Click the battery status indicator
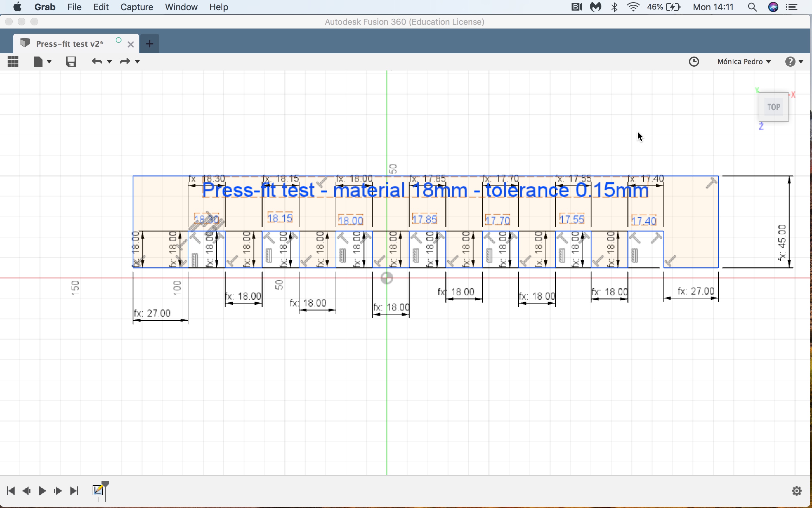812x508 pixels. 664,7
